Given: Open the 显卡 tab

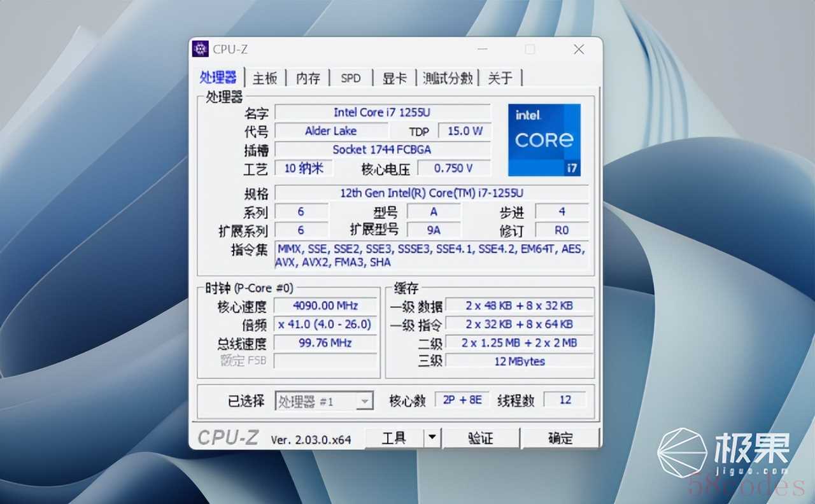Looking at the screenshot, I should [x=395, y=78].
